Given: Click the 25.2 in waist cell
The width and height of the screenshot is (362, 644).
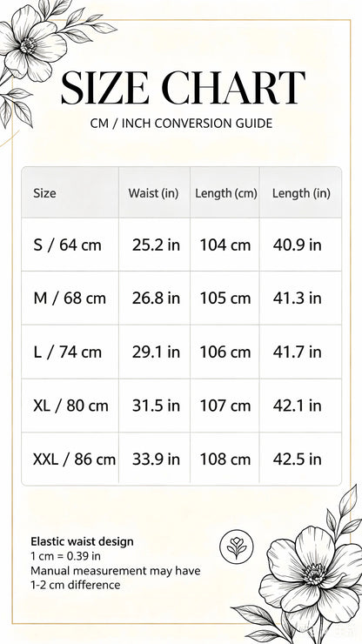Looking at the screenshot, I should coord(156,245).
